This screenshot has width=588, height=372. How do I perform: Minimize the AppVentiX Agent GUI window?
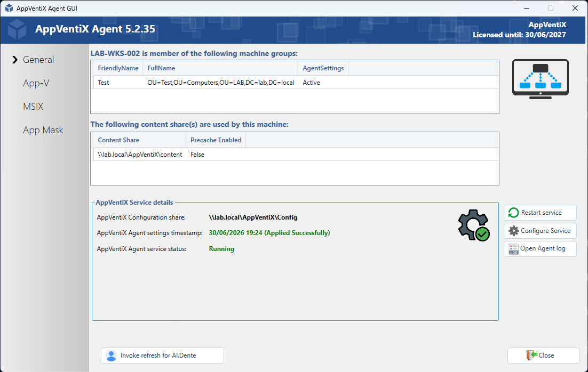pos(527,8)
